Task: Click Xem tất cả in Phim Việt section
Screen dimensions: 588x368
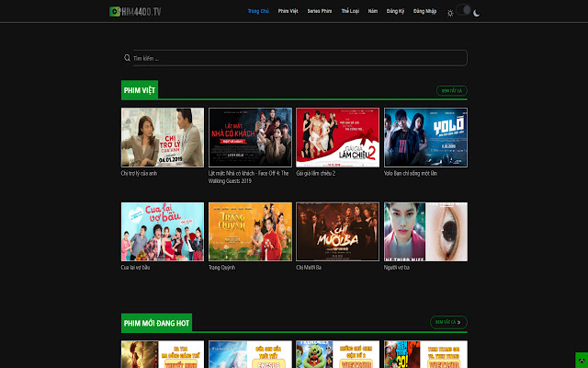Action: tap(452, 90)
